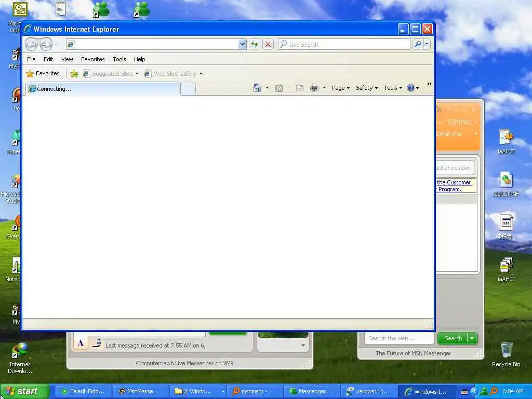Click the Forward navigation arrow in Internet Explorer
Image resolution: width=532 pixels, height=399 pixels.
(46, 45)
